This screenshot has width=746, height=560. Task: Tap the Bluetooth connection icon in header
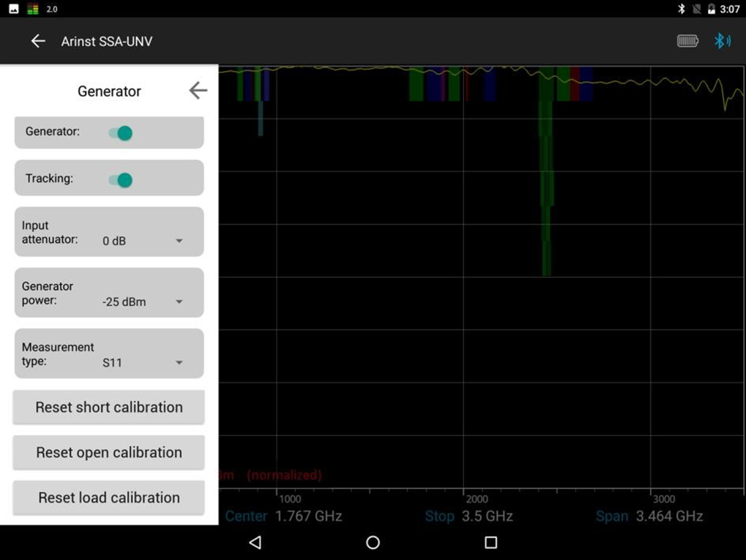pyautogui.click(x=722, y=41)
